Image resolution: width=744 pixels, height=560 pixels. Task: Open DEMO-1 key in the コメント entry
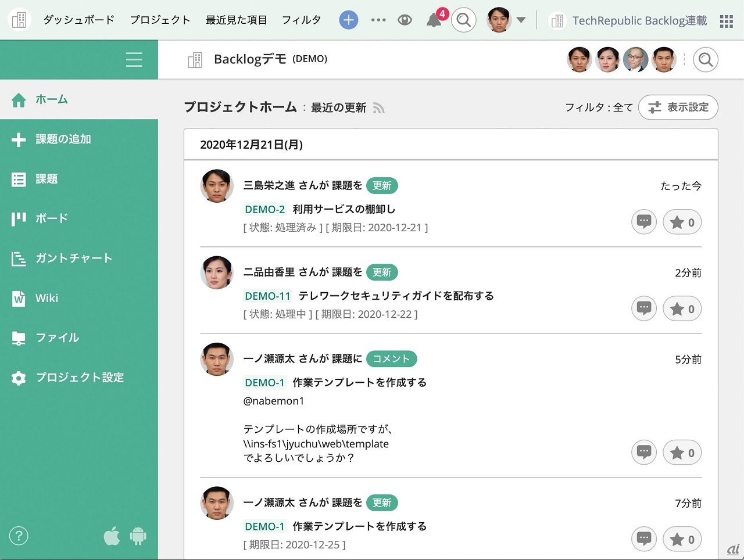(265, 383)
